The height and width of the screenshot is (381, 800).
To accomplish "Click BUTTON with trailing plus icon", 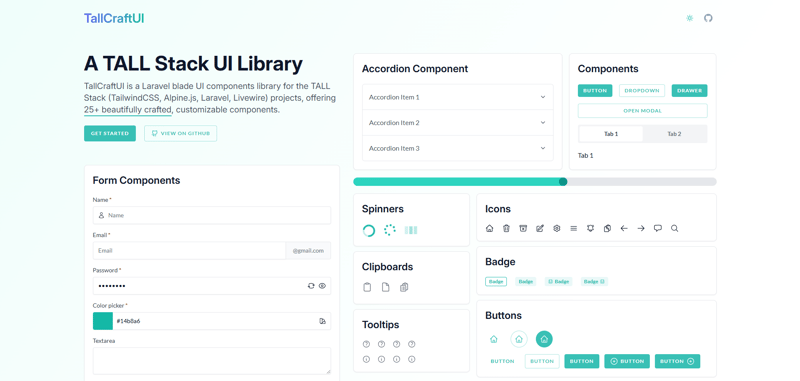I will [678, 361].
